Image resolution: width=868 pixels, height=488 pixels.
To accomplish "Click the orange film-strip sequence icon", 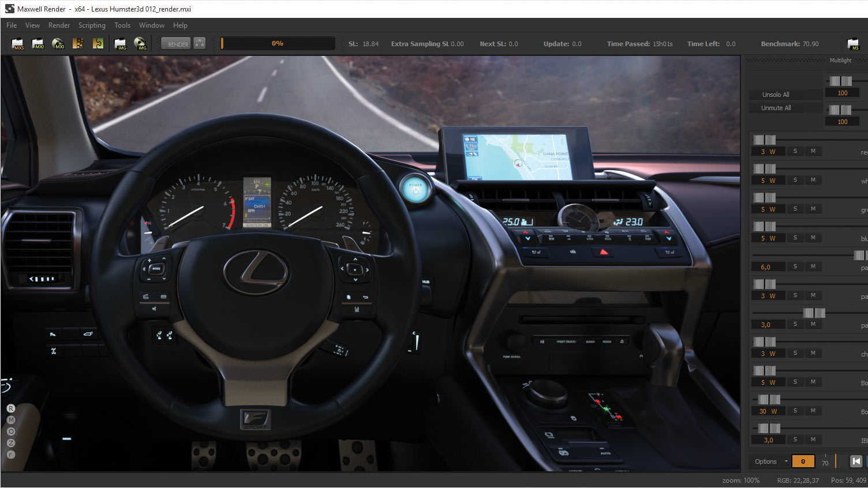I will coord(78,44).
